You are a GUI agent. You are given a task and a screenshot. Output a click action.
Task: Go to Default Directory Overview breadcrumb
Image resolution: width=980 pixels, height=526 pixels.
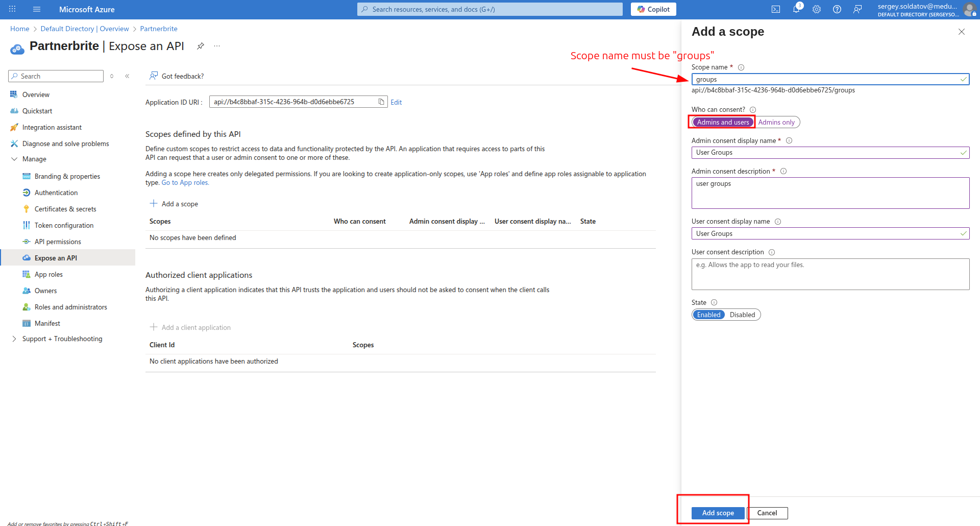pyautogui.click(x=85, y=29)
